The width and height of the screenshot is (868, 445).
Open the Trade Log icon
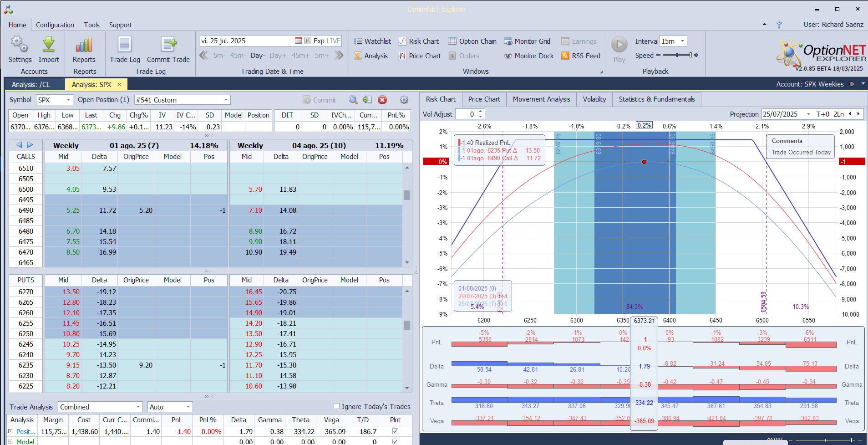[125, 45]
